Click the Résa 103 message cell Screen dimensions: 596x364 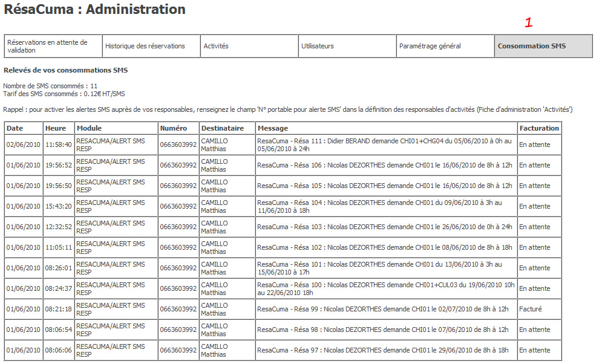pos(386,227)
